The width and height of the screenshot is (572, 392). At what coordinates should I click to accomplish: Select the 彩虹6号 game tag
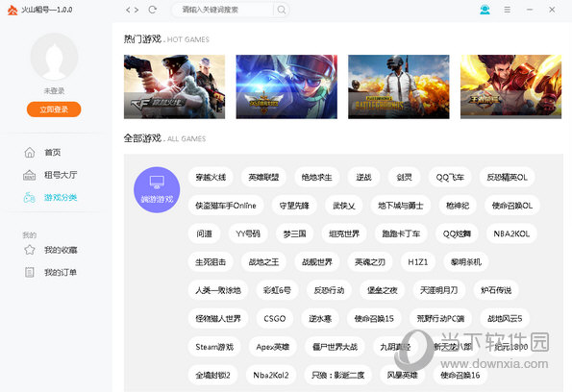coord(277,290)
